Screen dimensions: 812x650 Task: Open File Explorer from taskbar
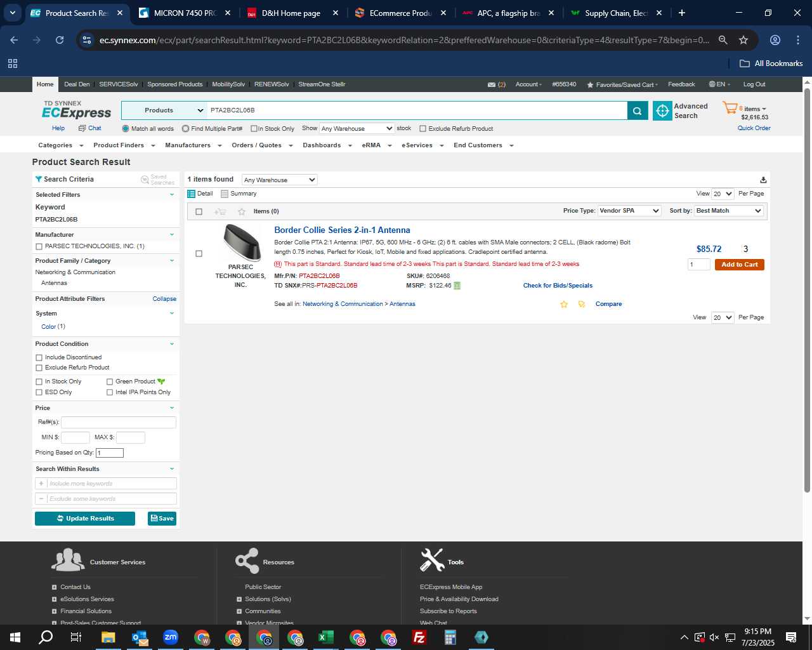pyautogui.click(x=108, y=637)
